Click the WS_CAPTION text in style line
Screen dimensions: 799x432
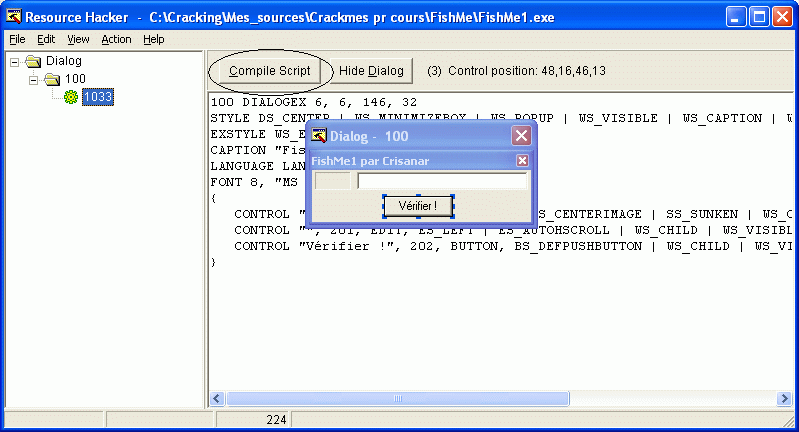pos(722,118)
